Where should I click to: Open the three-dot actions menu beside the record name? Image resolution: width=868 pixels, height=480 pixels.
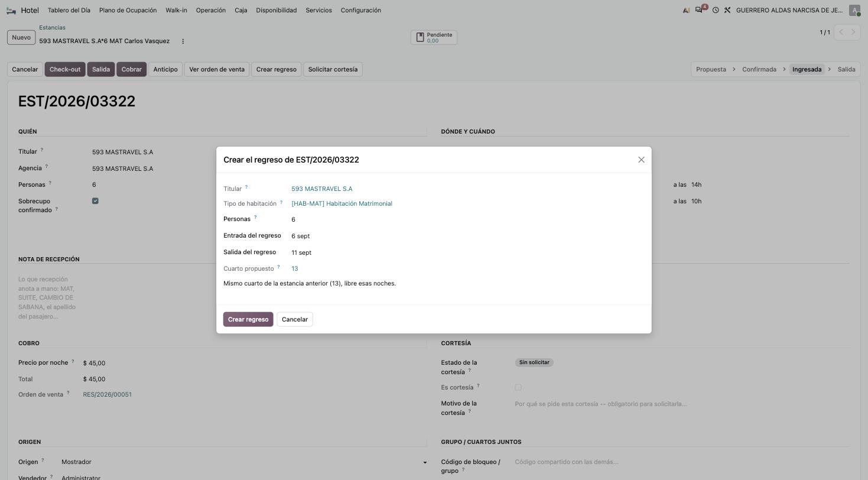[183, 41]
